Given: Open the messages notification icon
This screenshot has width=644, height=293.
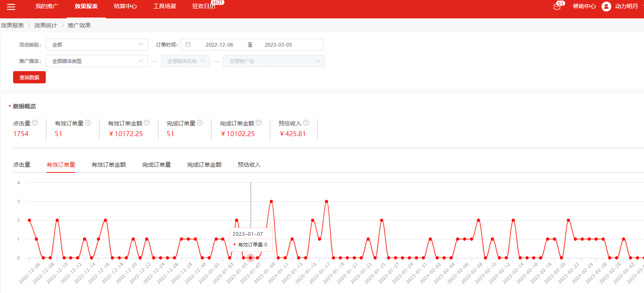Looking at the screenshot, I should pyautogui.click(x=557, y=7).
